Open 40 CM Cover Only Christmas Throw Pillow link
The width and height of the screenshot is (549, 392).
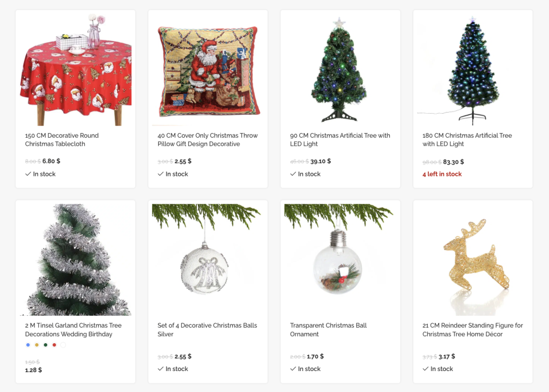207,140
